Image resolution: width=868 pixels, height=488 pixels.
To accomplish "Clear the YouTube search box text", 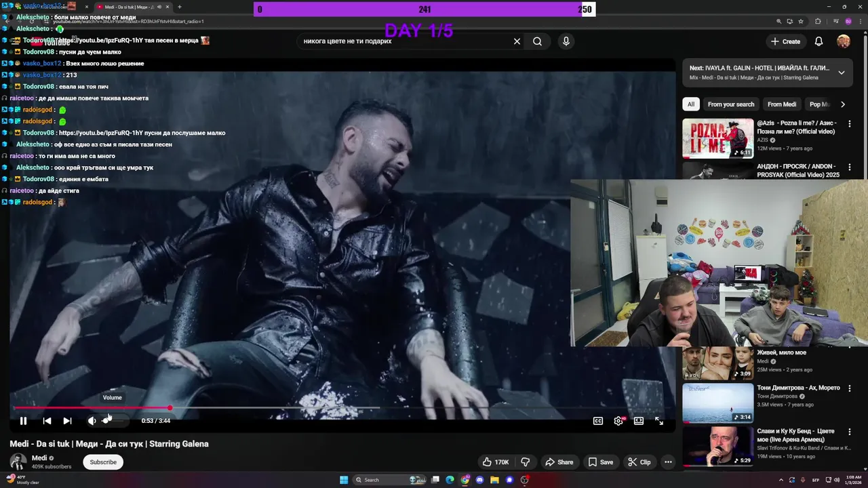I will [x=517, y=41].
